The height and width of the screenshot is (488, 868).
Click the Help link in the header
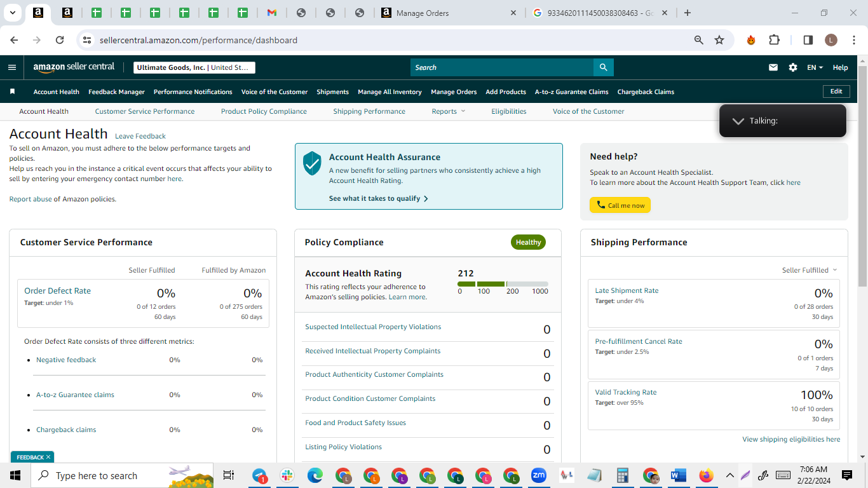tap(840, 67)
